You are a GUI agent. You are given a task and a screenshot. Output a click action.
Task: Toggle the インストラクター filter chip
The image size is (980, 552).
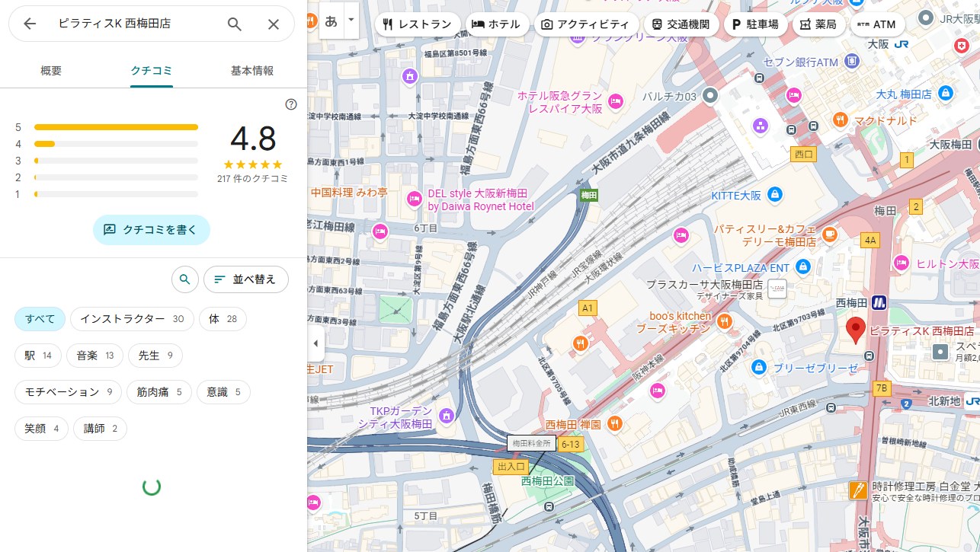(132, 319)
